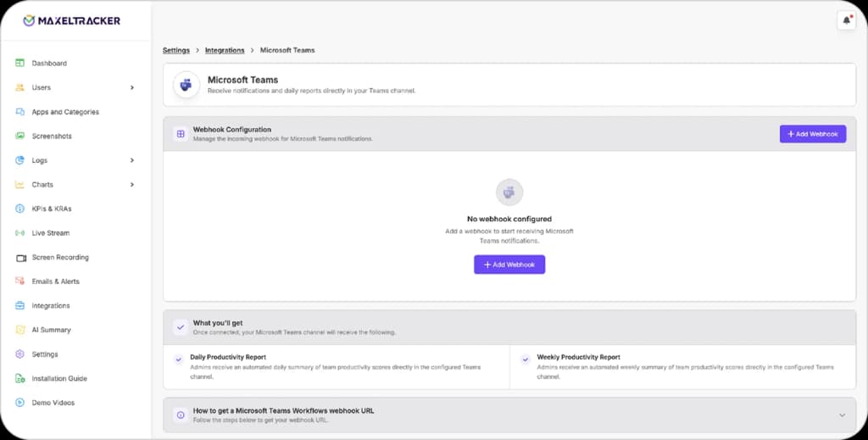Click 'What you'll get' heading
868x440 pixels.
pyautogui.click(x=218, y=323)
